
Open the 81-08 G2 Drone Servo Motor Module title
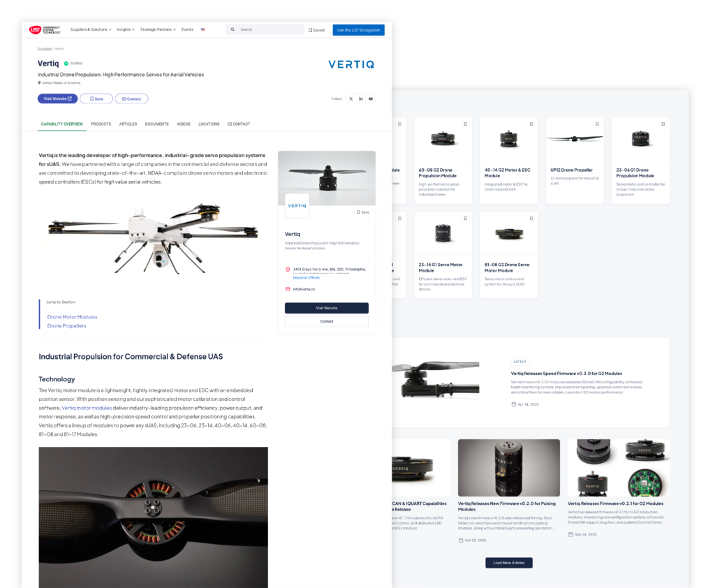507,267
